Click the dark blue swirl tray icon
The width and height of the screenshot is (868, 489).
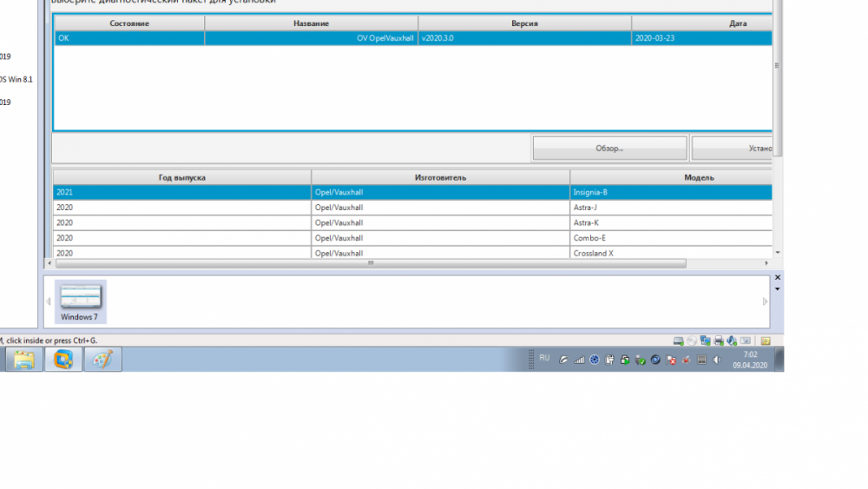point(655,360)
